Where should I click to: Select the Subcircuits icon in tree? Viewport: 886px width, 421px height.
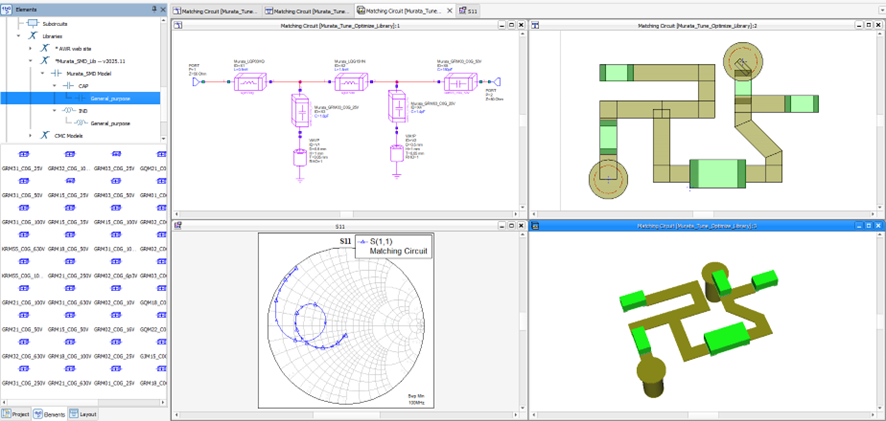pos(32,22)
